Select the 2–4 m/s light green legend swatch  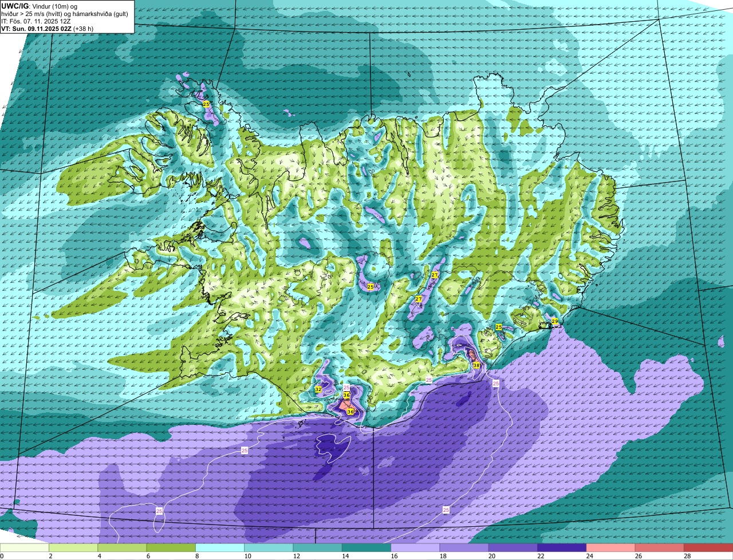(73, 548)
